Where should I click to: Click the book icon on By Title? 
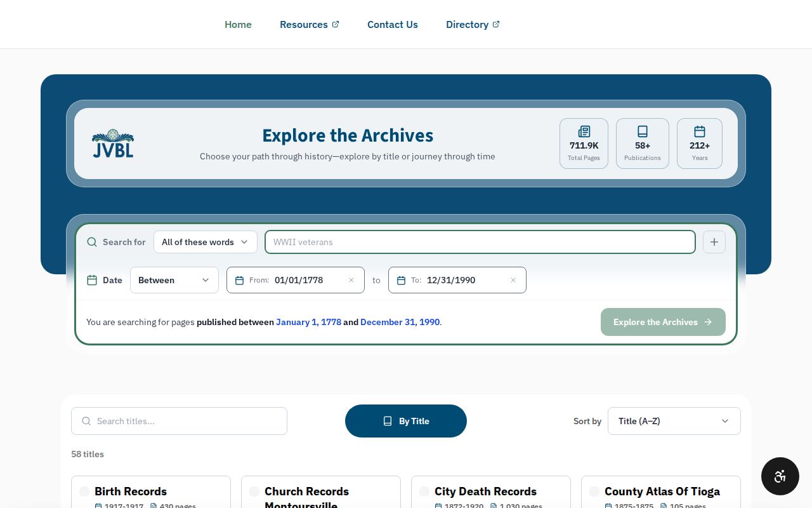coord(388,421)
